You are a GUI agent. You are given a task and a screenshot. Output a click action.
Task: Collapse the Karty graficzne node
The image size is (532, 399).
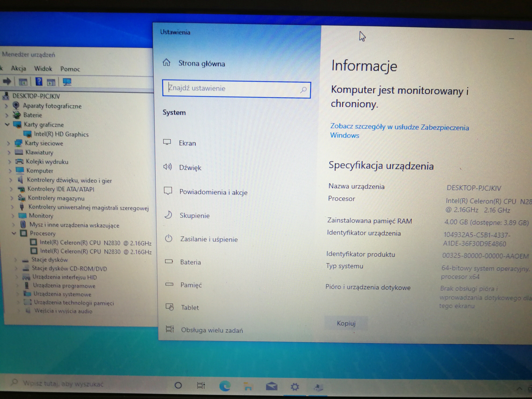8,124
